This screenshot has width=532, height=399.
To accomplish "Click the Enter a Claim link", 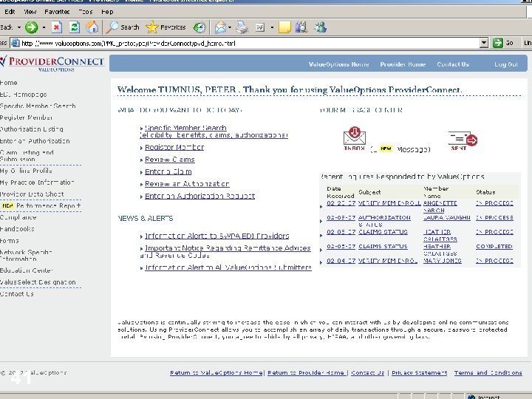I will pos(168,171).
